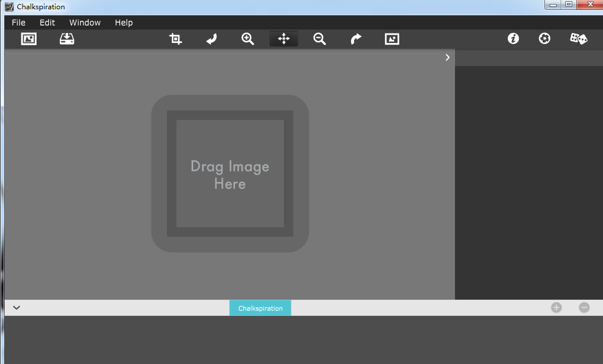603x364 pixels.
Task: Click the Chalkspiration app icon in title bar
Action: pyautogui.click(x=9, y=6)
